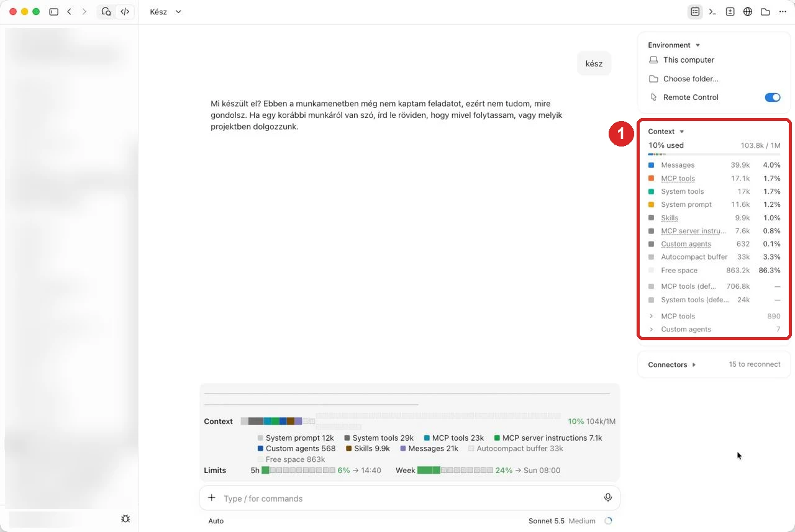Open the Skills link in Context
Screen dimensions: 795x532
point(670,218)
